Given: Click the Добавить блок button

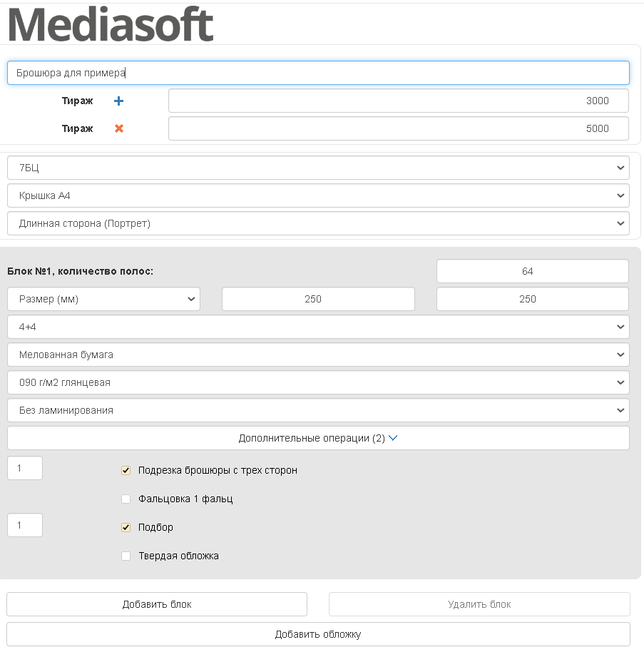Looking at the screenshot, I should 157,604.
